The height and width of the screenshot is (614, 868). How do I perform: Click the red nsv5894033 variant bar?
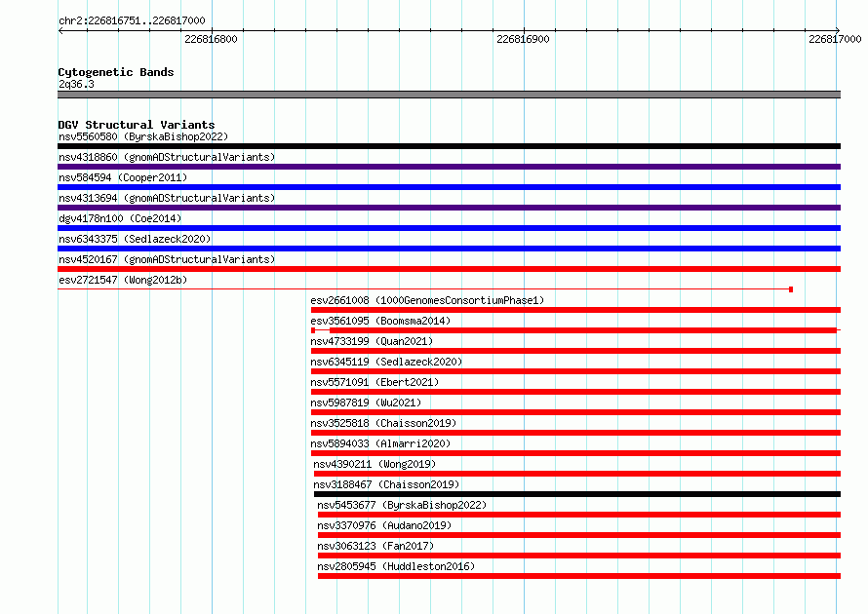click(x=575, y=453)
